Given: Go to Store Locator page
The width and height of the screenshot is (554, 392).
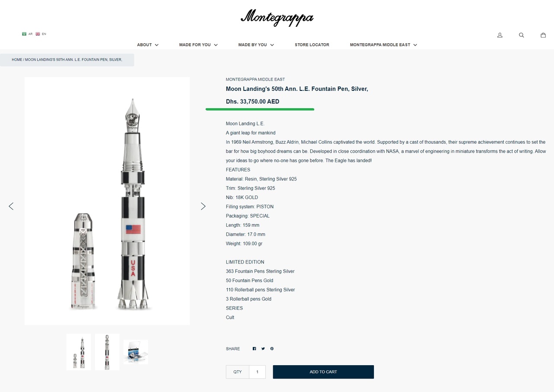Looking at the screenshot, I should (312, 45).
